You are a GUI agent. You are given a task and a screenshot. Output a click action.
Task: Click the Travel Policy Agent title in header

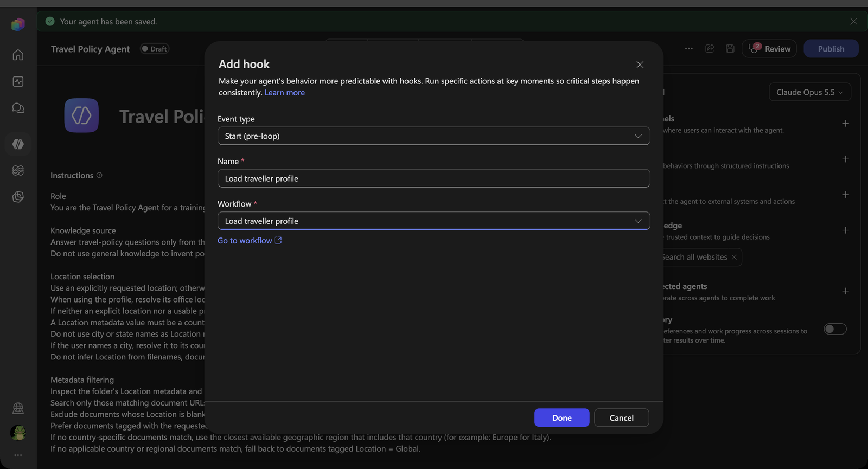(90, 49)
